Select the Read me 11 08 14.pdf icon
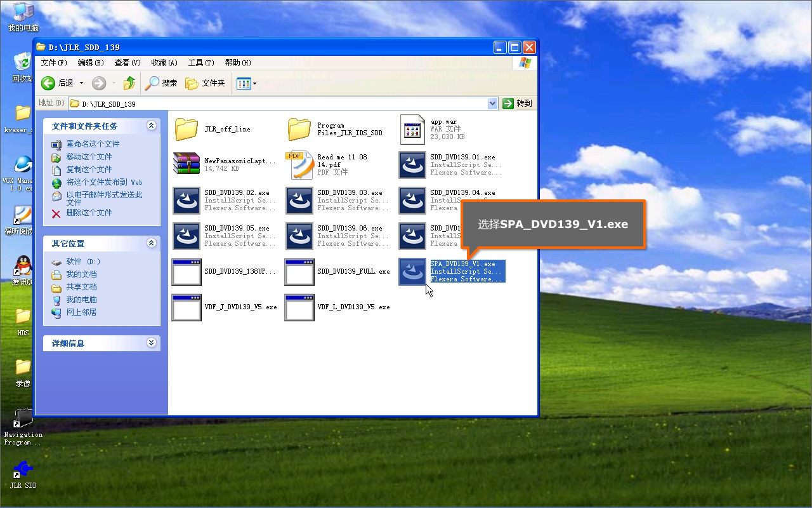This screenshot has width=812, height=508. tap(299, 165)
